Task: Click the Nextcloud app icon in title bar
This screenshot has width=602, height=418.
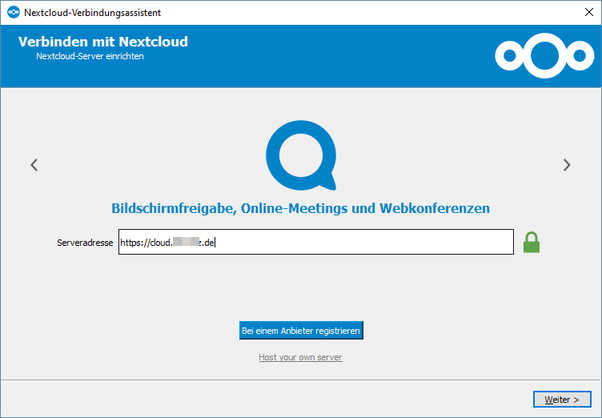Action: pos(12,12)
